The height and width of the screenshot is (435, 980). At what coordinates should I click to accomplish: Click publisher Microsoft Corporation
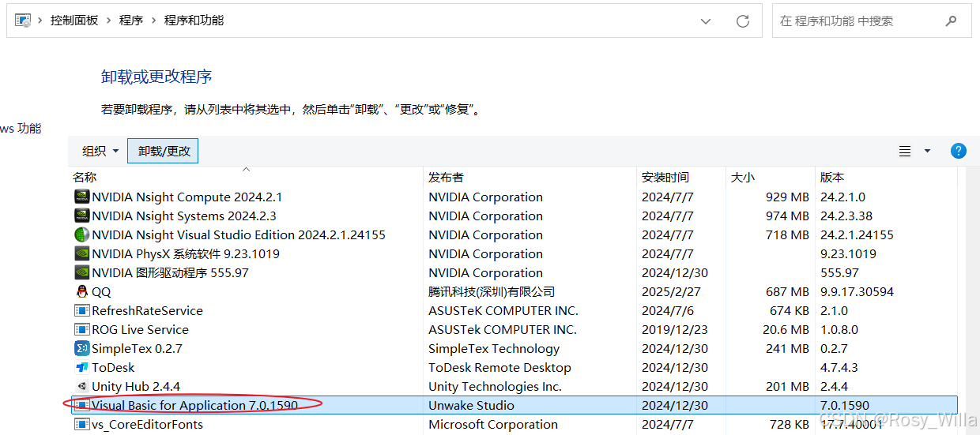coord(493,425)
